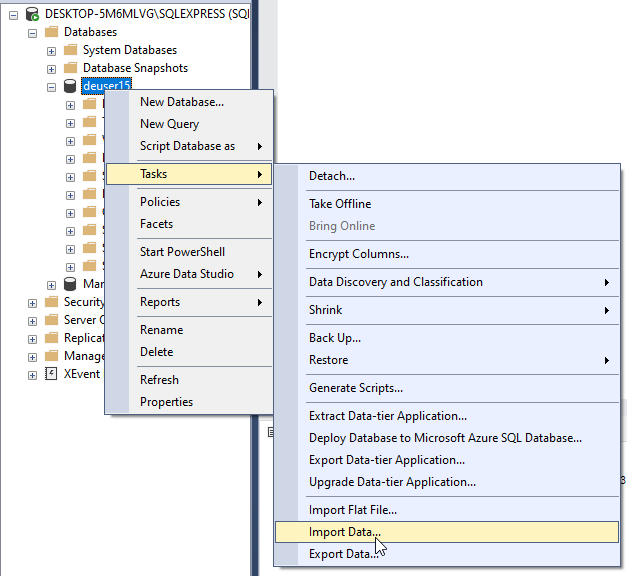Click the SQLEXPRESS server icon
Screen dimensions: 627x576
[x=32, y=14]
